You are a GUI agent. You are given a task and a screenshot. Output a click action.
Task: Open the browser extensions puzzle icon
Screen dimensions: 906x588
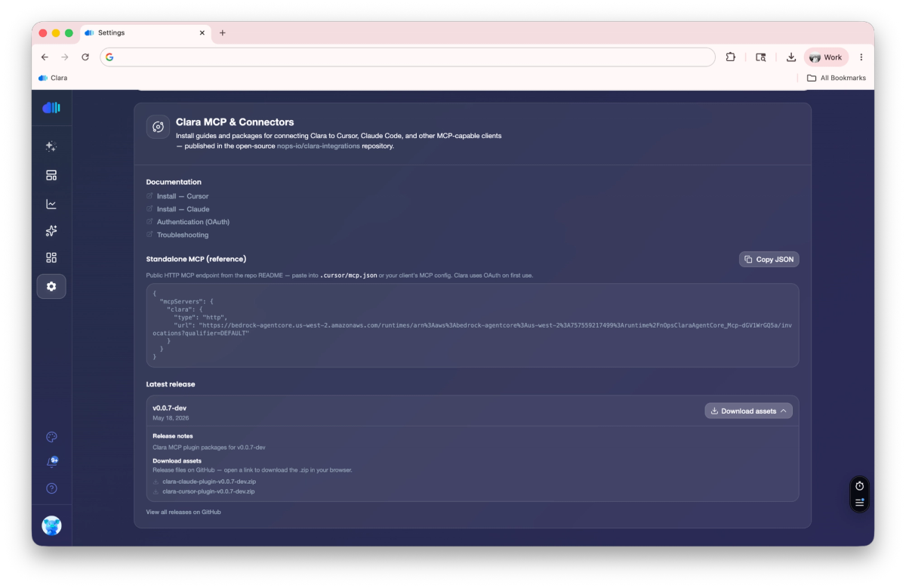730,57
